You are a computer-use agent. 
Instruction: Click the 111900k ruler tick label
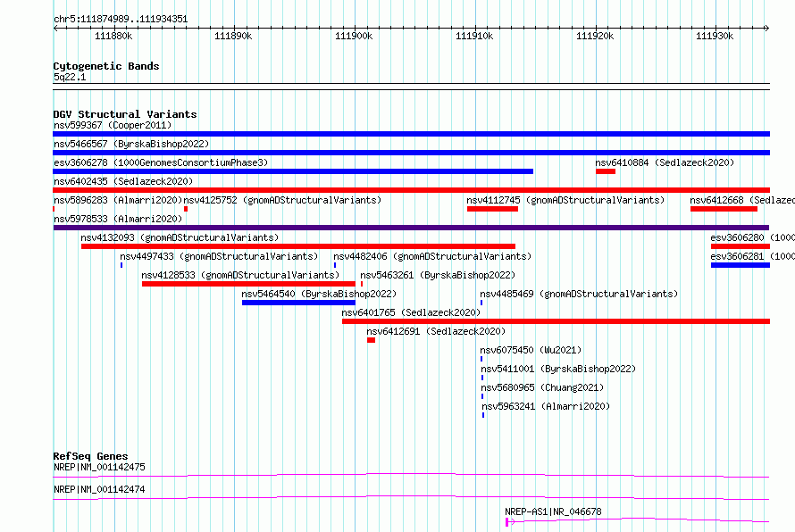click(354, 36)
